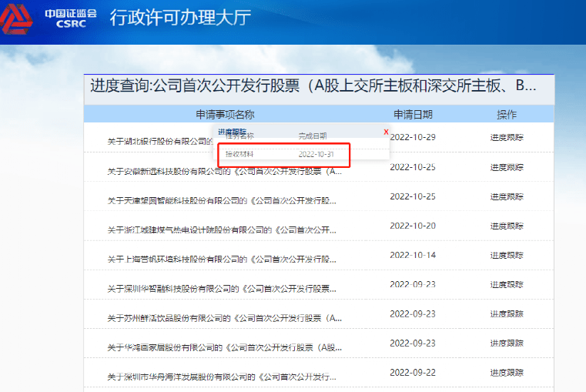The image size is (586, 392).
Task: Open the 湖北银行股份有限公司 application entry
Action: [x=160, y=141]
